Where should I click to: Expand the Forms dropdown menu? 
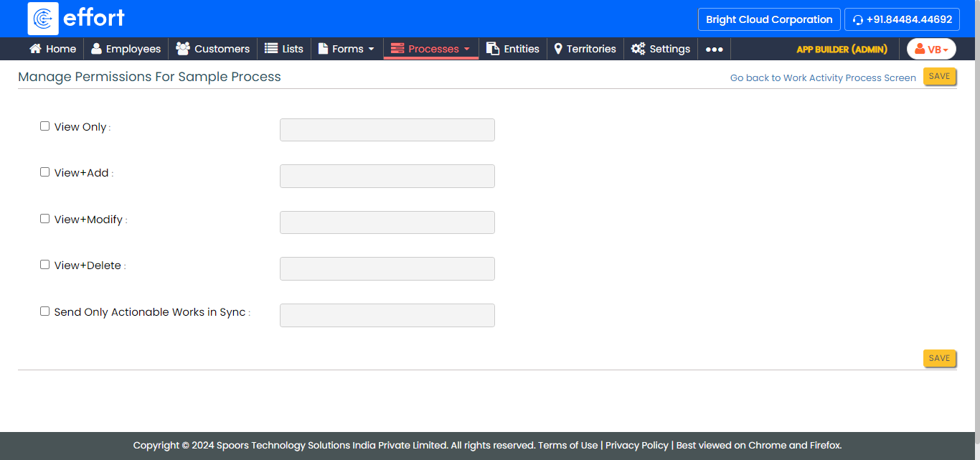[x=347, y=49]
